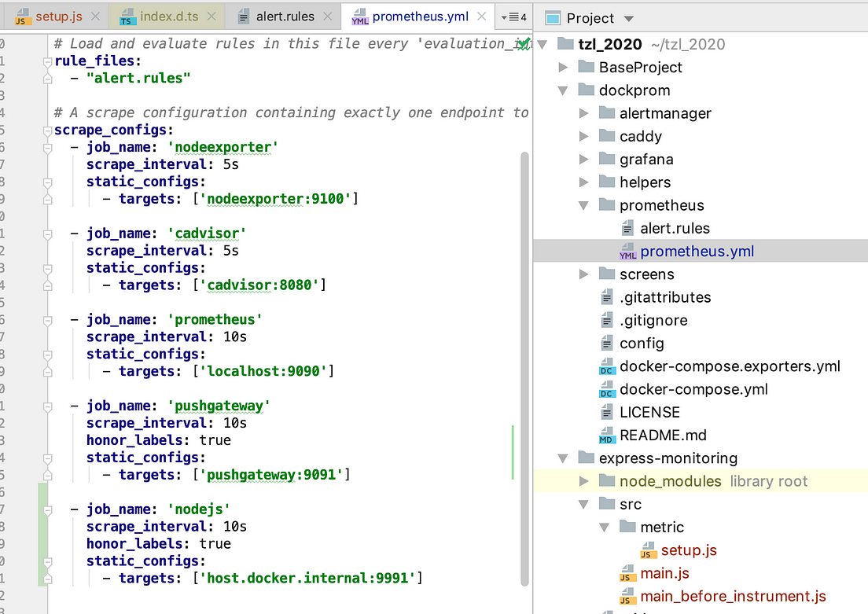The image size is (868, 614).
Task: Click the screens folder icon
Action: pyautogui.click(x=607, y=274)
